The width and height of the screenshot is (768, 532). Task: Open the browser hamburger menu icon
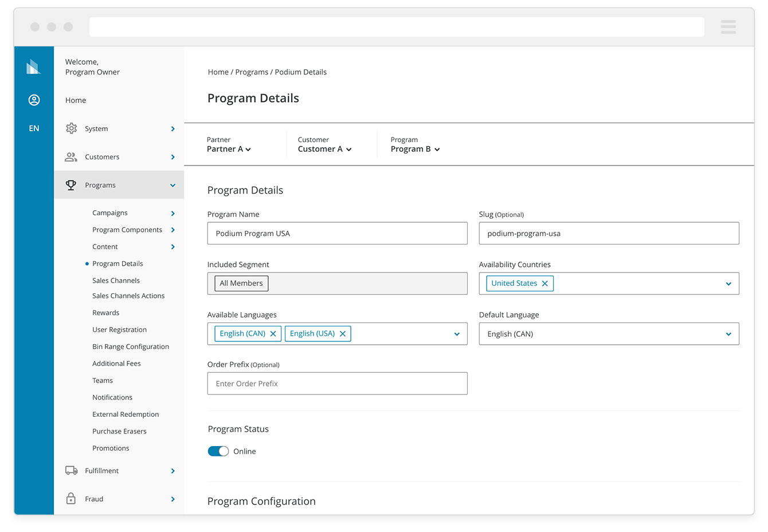click(x=728, y=27)
